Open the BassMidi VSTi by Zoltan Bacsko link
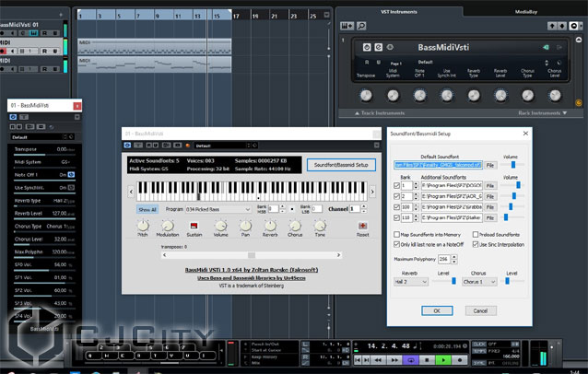The height and width of the screenshot is (374, 588). 252,270
